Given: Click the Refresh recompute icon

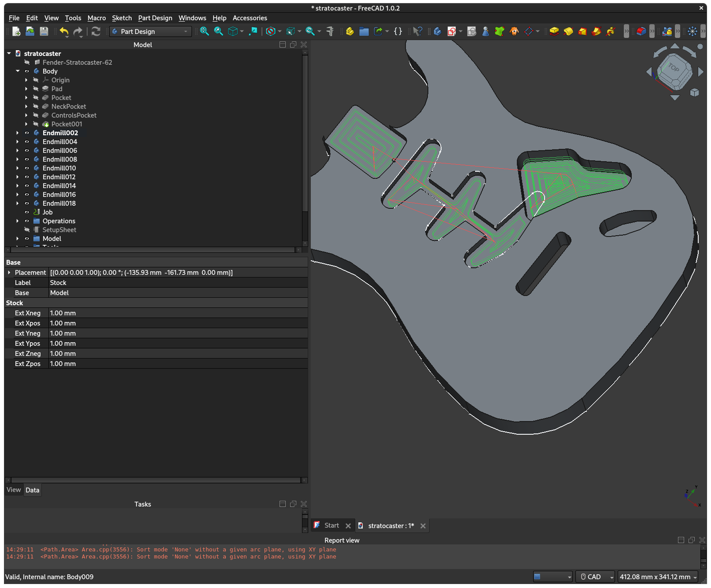Looking at the screenshot, I should click(x=96, y=31).
